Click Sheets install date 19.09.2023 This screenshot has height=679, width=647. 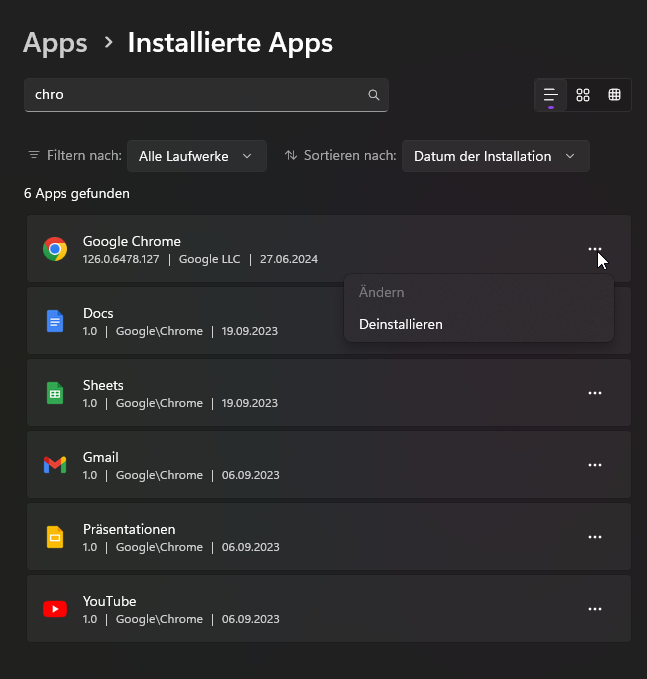click(250, 403)
